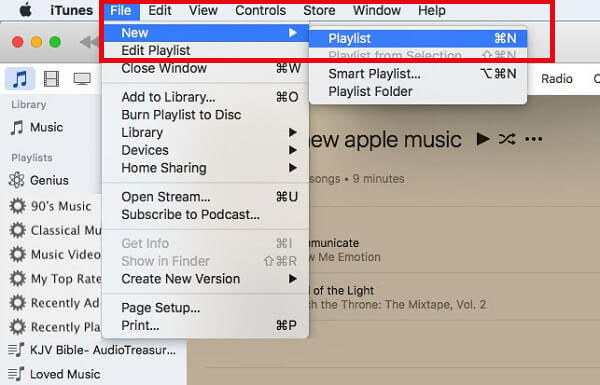
Task: Open Recently Added playlist
Action: [55, 303]
